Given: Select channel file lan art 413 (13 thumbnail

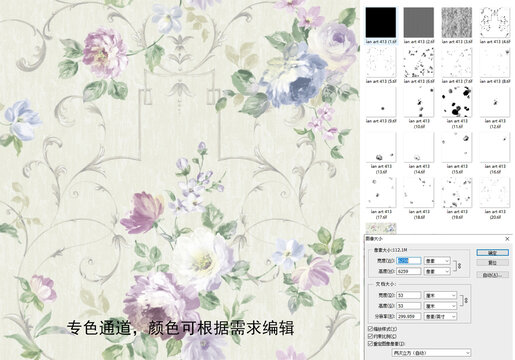Looking at the screenshot, I should pyautogui.click(x=381, y=147).
